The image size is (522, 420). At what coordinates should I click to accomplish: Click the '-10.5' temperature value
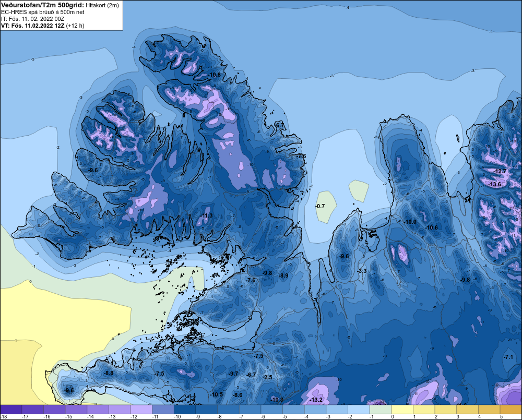point(217,395)
